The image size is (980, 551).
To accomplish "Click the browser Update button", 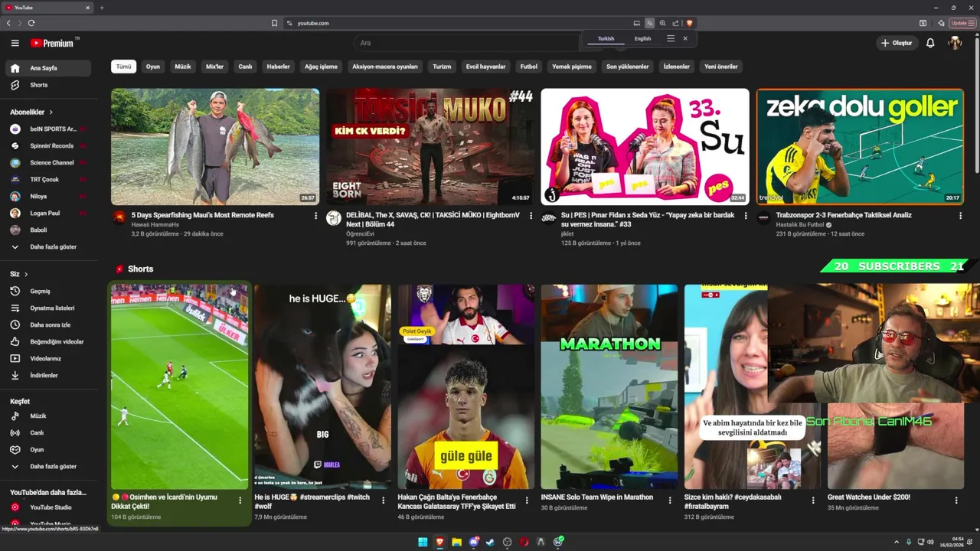I will (962, 23).
